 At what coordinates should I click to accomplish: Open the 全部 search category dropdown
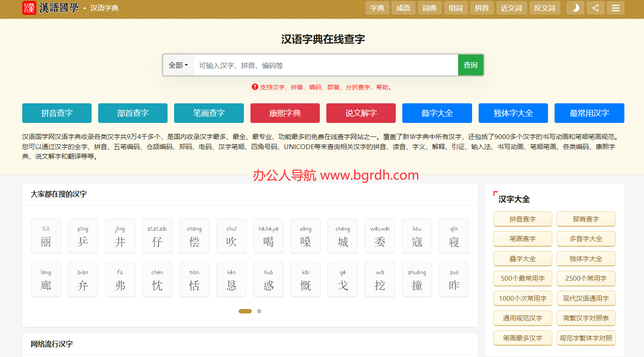[178, 65]
